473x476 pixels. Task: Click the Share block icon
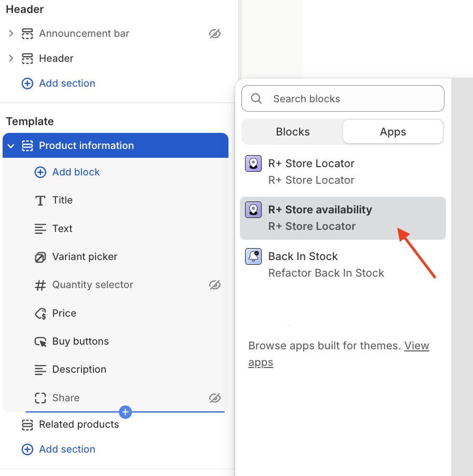(40, 398)
